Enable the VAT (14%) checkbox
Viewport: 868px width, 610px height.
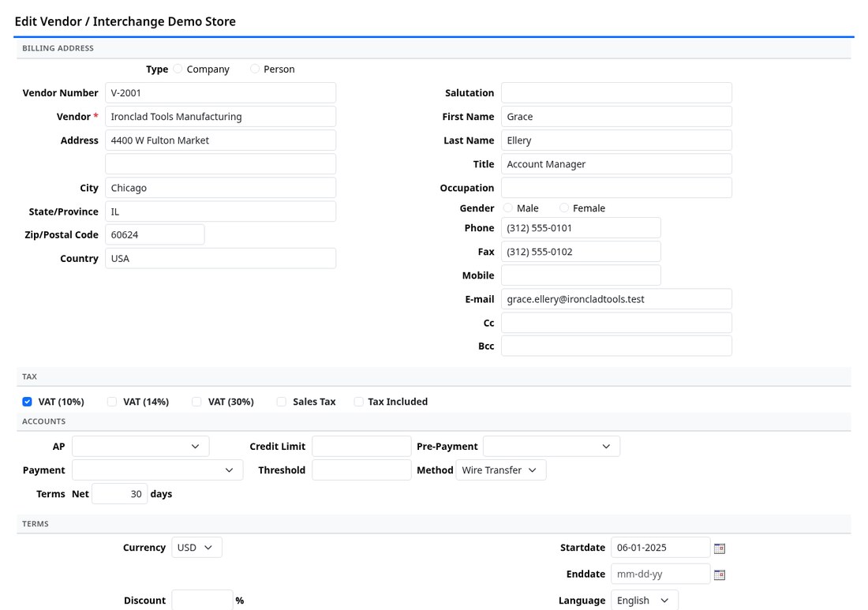point(112,402)
